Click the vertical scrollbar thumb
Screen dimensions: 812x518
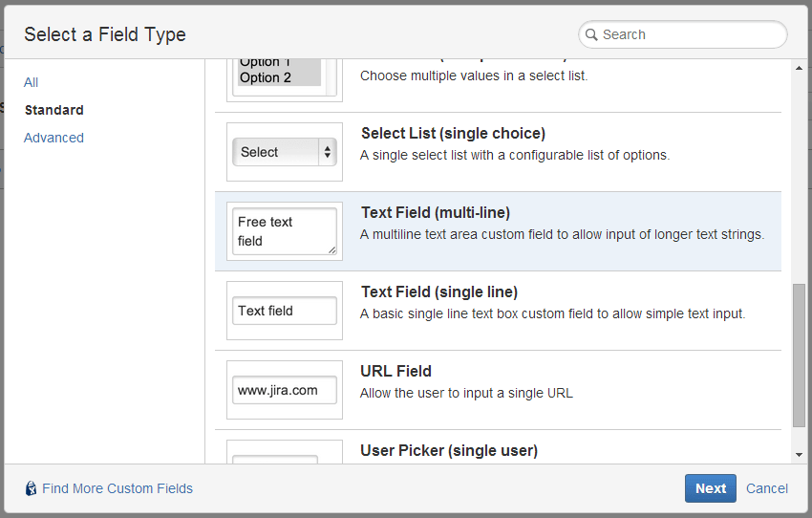(799, 356)
